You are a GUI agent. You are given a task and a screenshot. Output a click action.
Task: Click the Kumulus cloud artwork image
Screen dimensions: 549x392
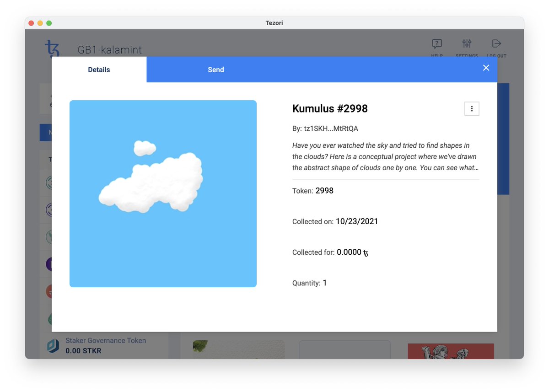[163, 193]
